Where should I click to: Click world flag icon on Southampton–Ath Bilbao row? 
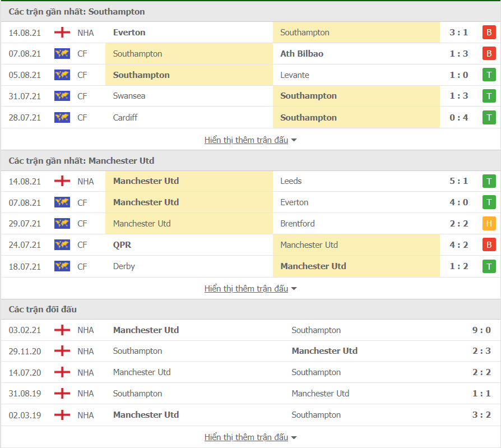62,54
